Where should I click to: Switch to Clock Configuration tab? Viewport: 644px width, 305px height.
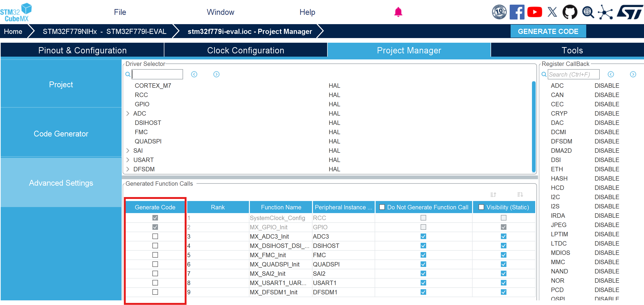pyautogui.click(x=245, y=50)
